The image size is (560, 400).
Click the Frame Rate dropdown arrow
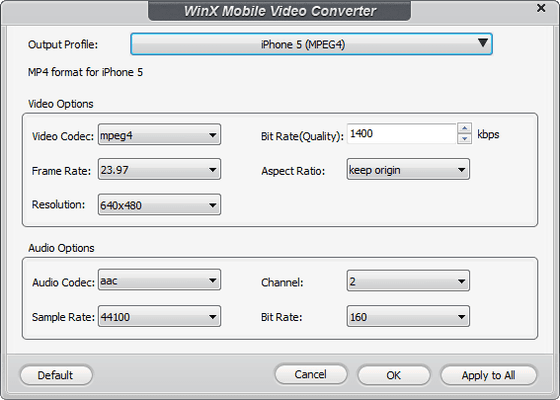click(x=212, y=170)
